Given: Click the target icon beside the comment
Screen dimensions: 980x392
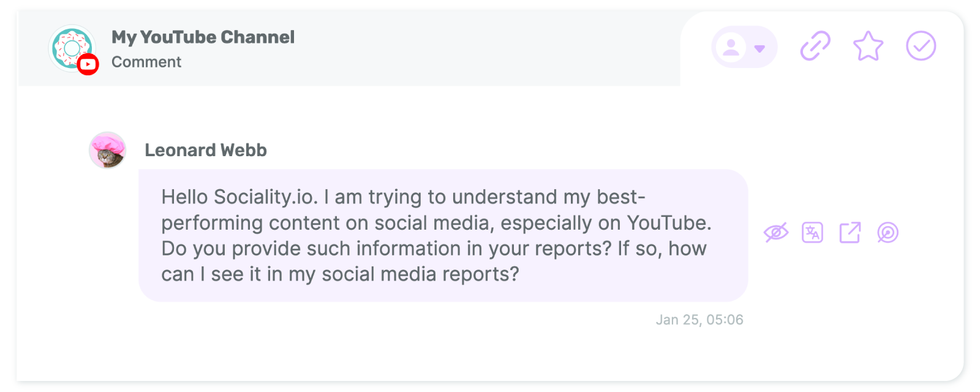Looking at the screenshot, I should (888, 233).
